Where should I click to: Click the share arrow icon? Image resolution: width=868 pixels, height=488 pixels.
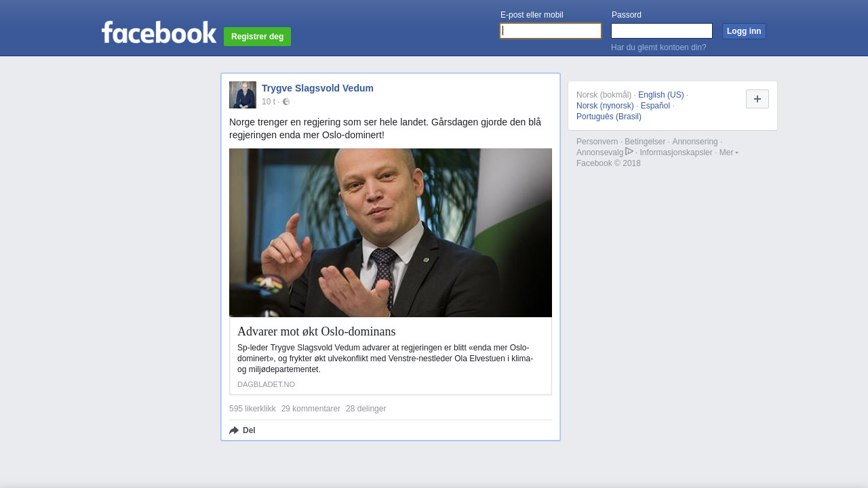[x=234, y=430]
